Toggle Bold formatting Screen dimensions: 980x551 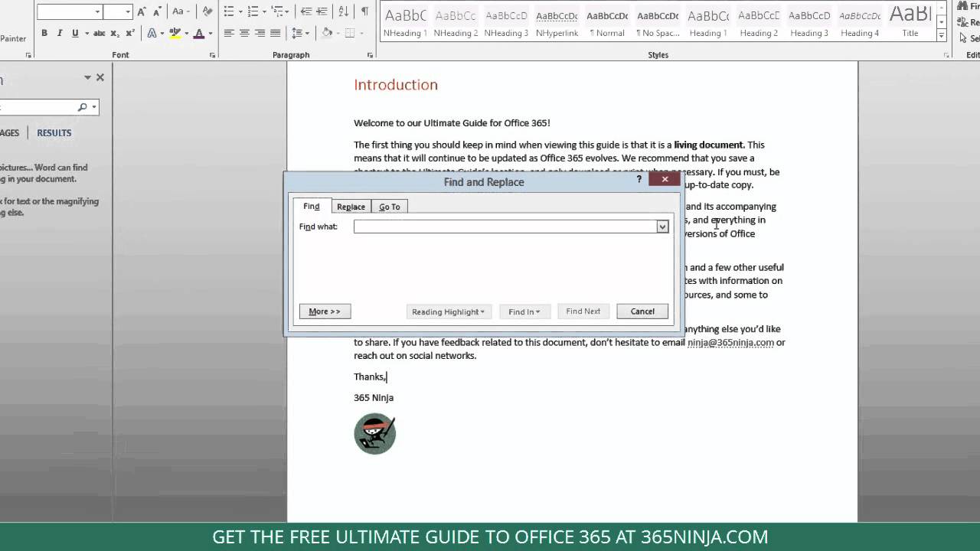click(44, 33)
